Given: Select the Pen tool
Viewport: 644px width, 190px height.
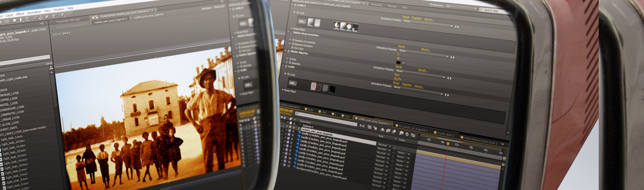Looking at the screenshot, I should click(21, 20).
